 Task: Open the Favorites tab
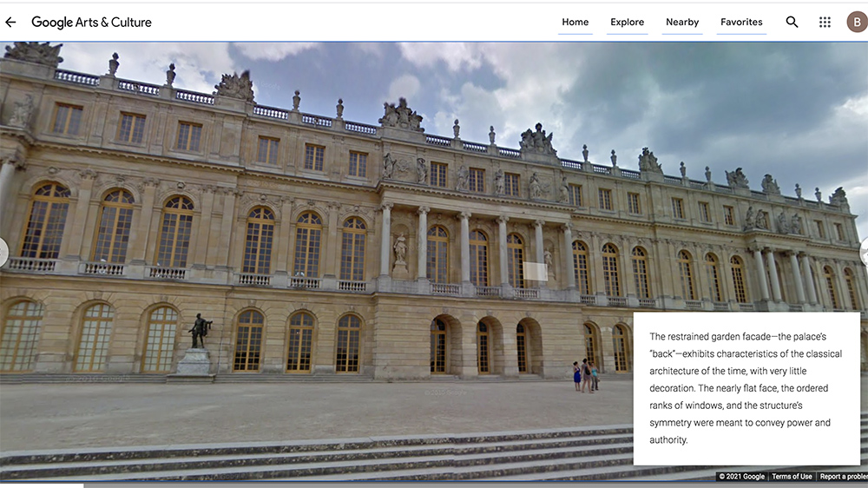coord(741,23)
